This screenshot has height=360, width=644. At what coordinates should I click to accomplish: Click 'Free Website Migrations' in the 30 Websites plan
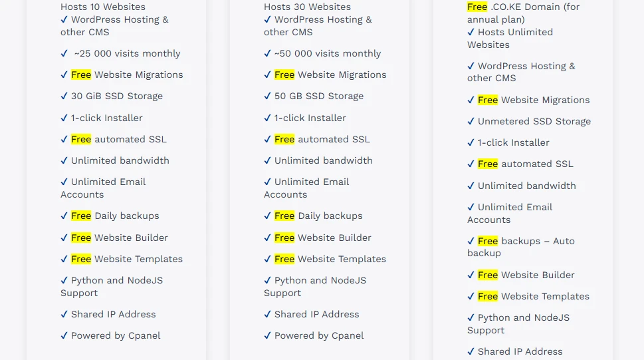[330, 75]
